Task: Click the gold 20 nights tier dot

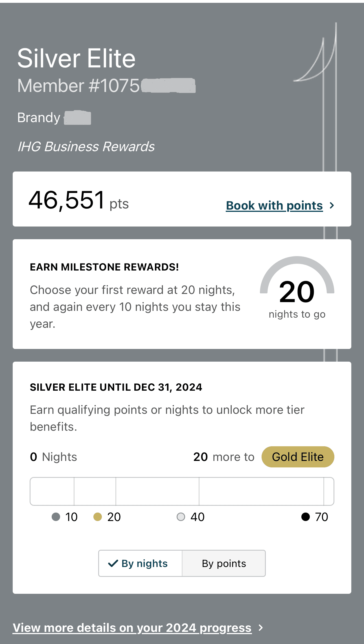Action: click(98, 517)
